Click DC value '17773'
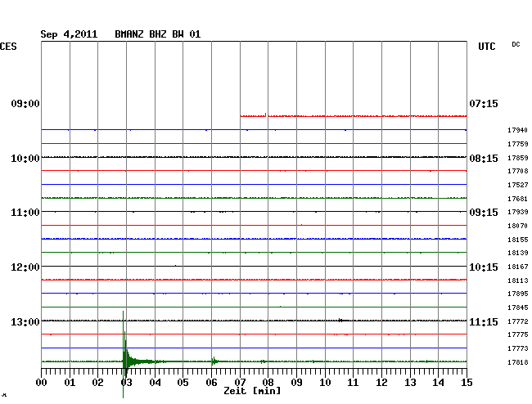532x404 pixels. [x=518, y=348]
